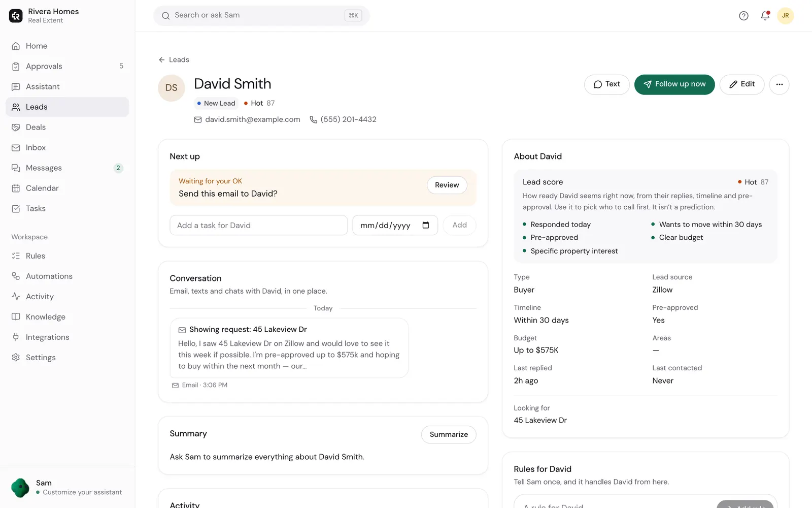Click the Rivera Homes logo icon
This screenshot has width=812, height=508.
pyautogui.click(x=16, y=16)
